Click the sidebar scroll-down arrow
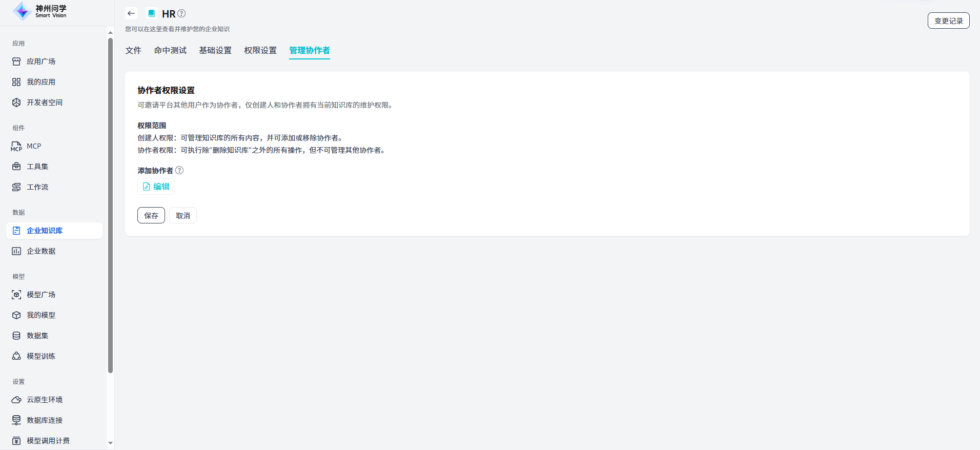This screenshot has height=450, width=980. (x=110, y=443)
